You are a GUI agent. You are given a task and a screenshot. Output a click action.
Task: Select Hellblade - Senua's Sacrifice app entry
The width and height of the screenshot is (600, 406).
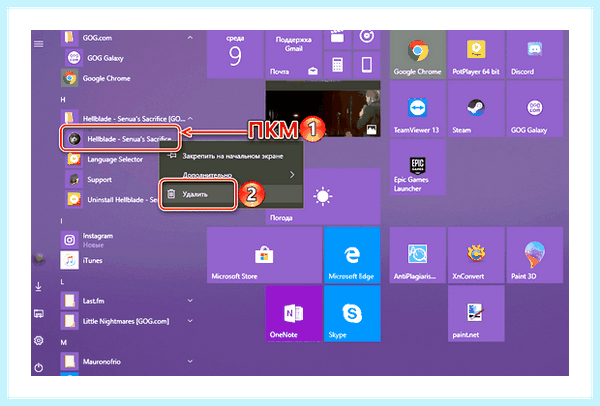click(x=120, y=139)
